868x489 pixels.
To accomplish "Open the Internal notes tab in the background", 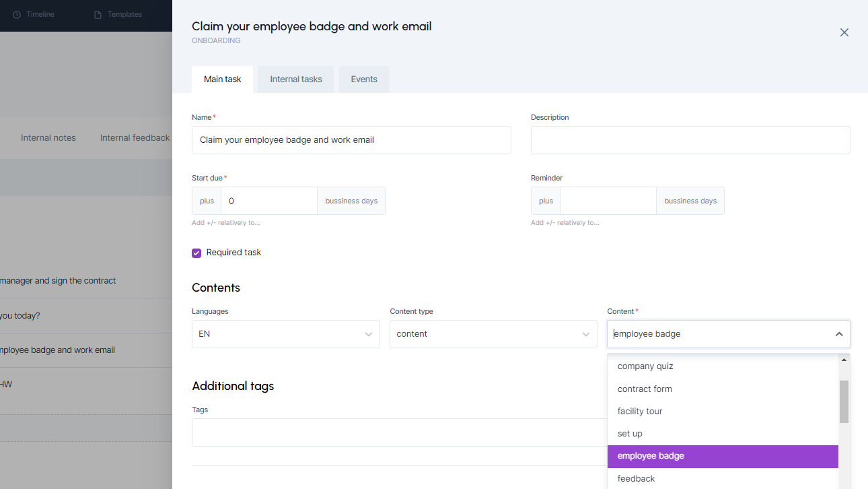I will click(x=48, y=138).
